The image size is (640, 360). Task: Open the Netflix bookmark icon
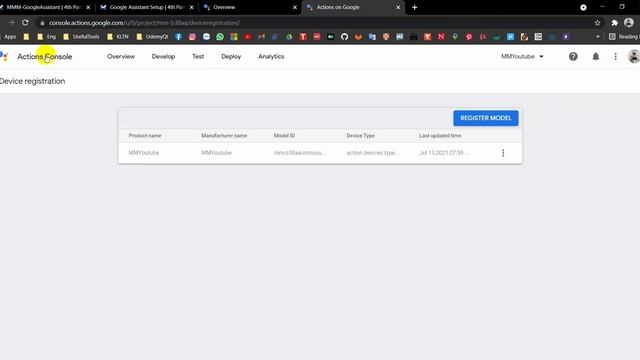441,37
